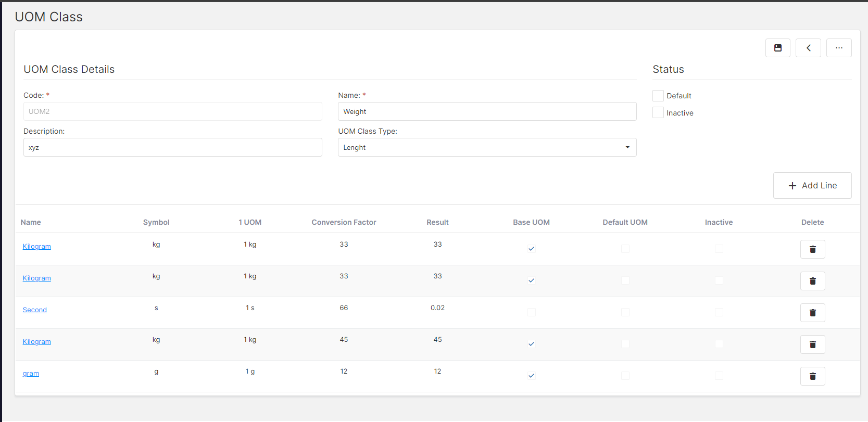The width and height of the screenshot is (868, 422).
Task: Open the gram unit link
Action: click(31, 374)
